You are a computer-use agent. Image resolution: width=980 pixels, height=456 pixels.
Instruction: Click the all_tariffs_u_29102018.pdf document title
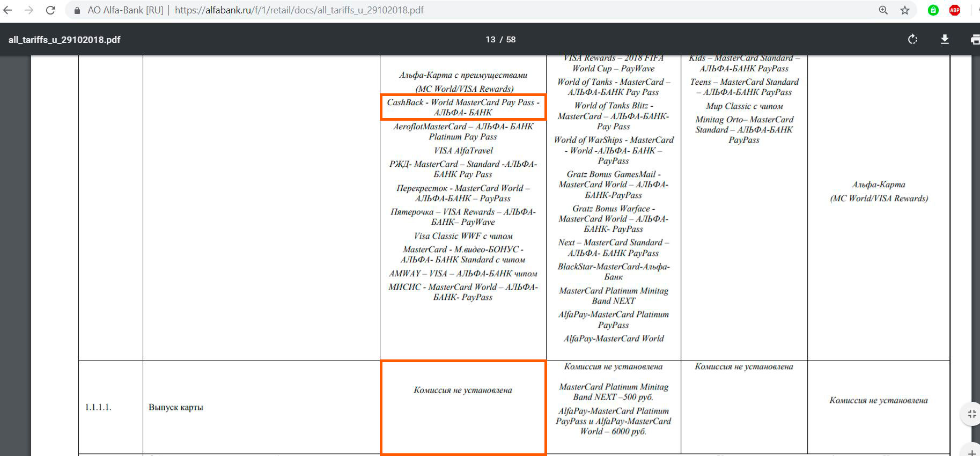[x=64, y=40]
